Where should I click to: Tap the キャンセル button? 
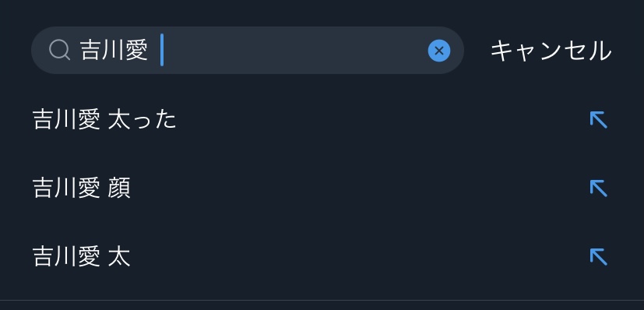point(551,51)
